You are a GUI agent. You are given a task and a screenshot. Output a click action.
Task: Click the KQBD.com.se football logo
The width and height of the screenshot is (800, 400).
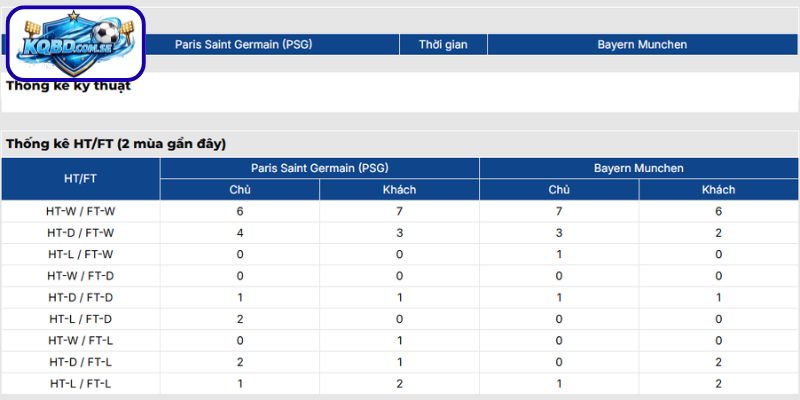click(x=76, y=44)
